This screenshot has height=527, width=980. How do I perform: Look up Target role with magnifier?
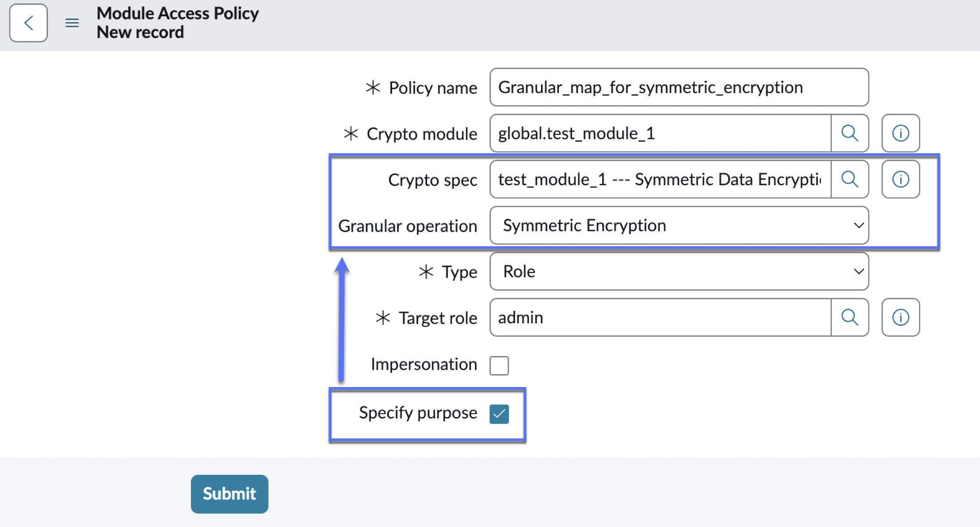(x=850, y=318)
